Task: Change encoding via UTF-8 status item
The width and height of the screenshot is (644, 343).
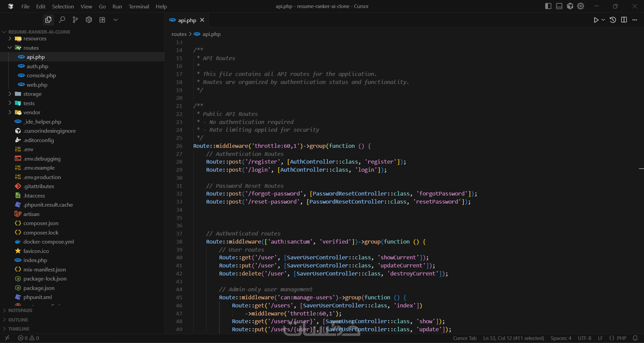Action: (x=584, y=338)
